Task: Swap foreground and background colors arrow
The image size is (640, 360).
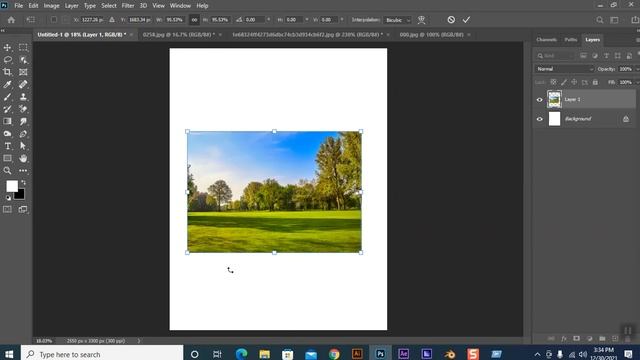Action: coord(23,183)
